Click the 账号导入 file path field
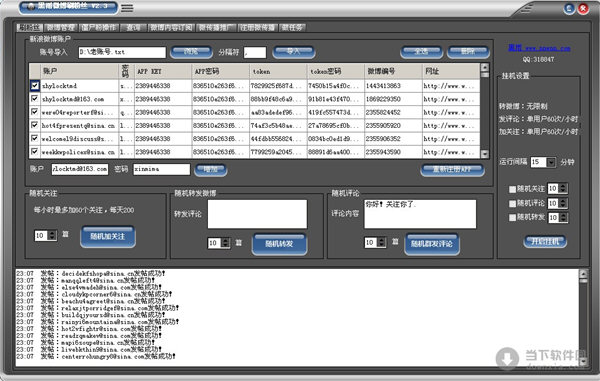This screenshot has height=381, width=600. [x=122, y=52]
